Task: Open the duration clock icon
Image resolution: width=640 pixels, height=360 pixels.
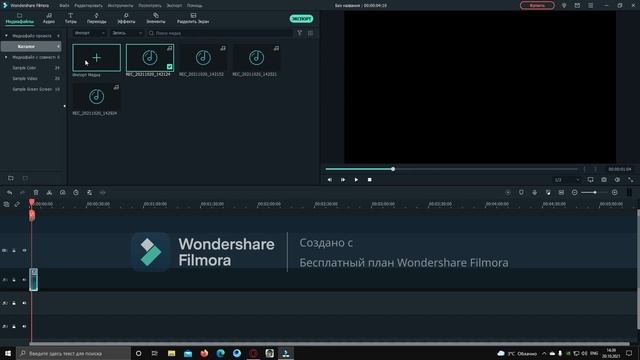Action: point(76,192)
